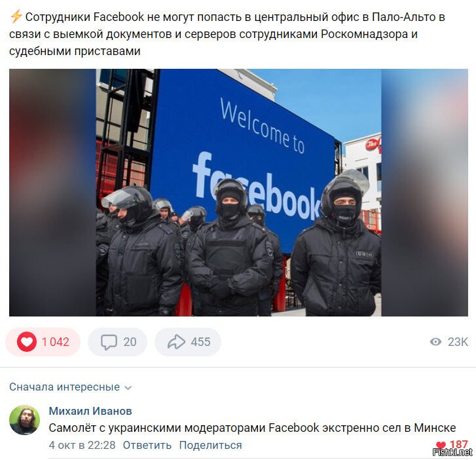Viewport: 476px width, 460px height.
Task: Click the 4 окт в 22:28 timestamp
Action: point(82,445)
